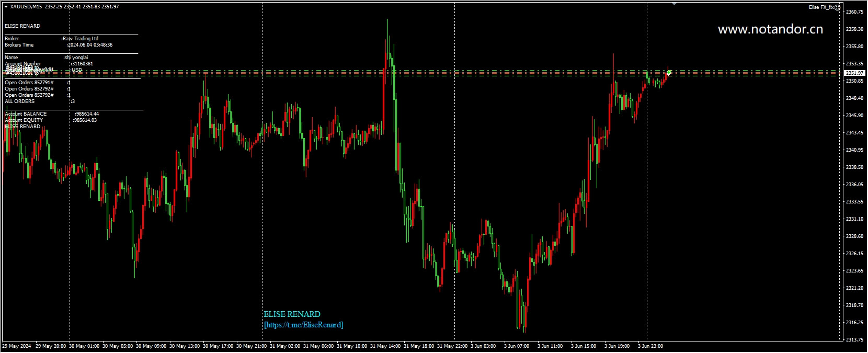
Task: Click the Brokers Time value 2024.06.04 03:48:36
Action: (x=90, y=45)
